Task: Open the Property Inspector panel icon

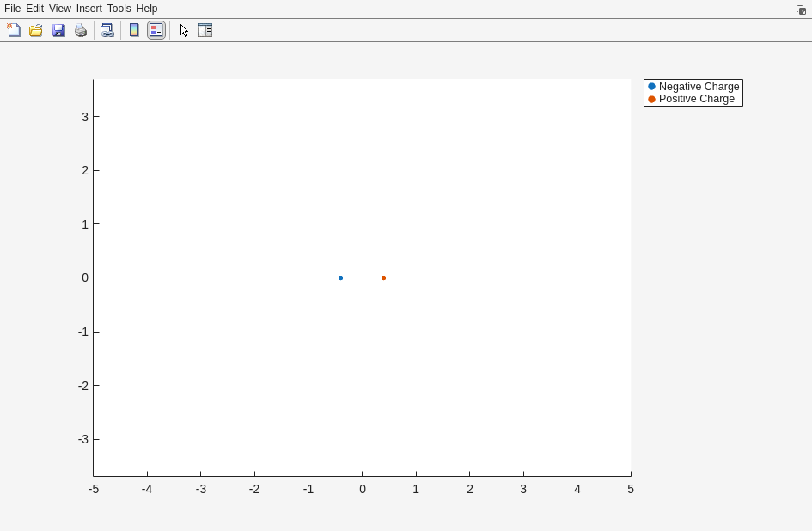Action: pos(205,30)
